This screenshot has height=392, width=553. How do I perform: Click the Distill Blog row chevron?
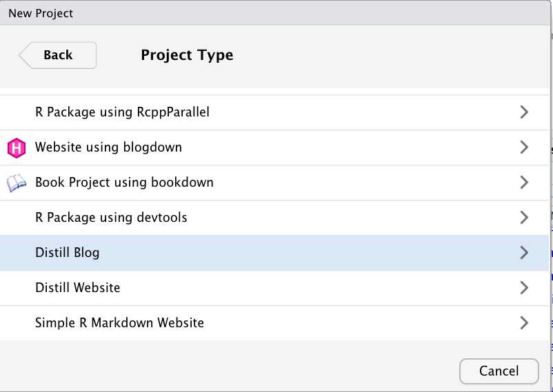(524, 252)
